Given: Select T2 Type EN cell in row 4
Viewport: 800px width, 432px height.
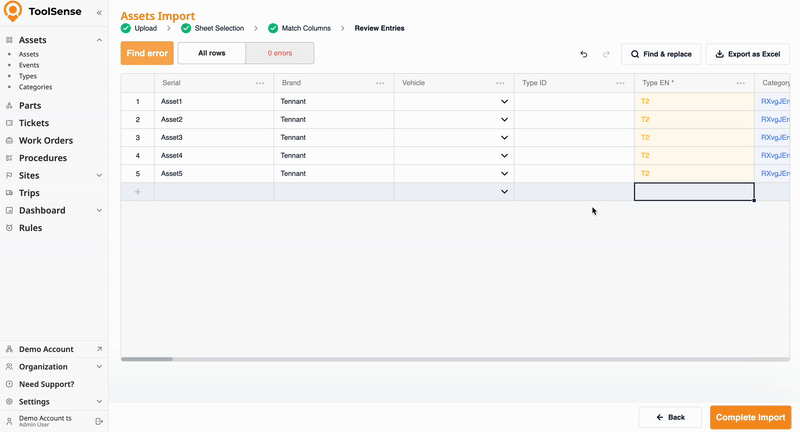Looking at the screenshot, I should pyautogui.click(x=694, y=156).
